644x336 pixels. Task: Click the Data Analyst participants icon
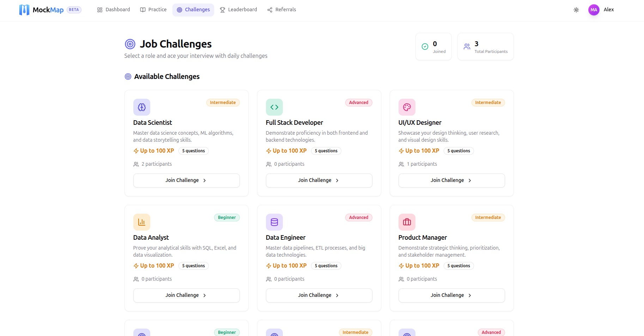(x=136, y=279)
